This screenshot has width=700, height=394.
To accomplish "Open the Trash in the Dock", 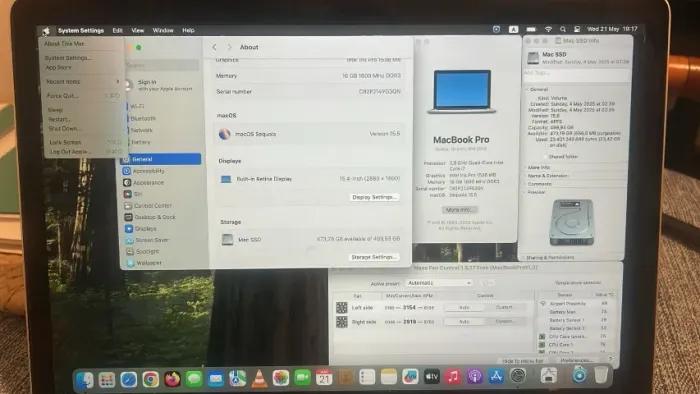I will tap(601, 375).
